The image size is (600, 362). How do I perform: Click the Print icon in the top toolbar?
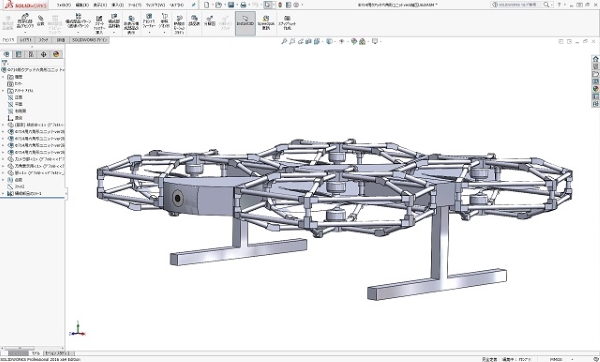(x=243, y=5)
